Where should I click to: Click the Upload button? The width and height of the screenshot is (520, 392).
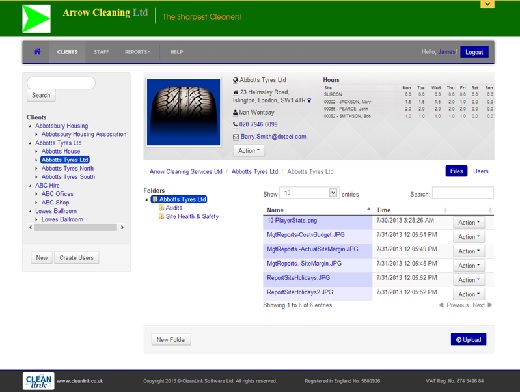click(x=468, y=339)
